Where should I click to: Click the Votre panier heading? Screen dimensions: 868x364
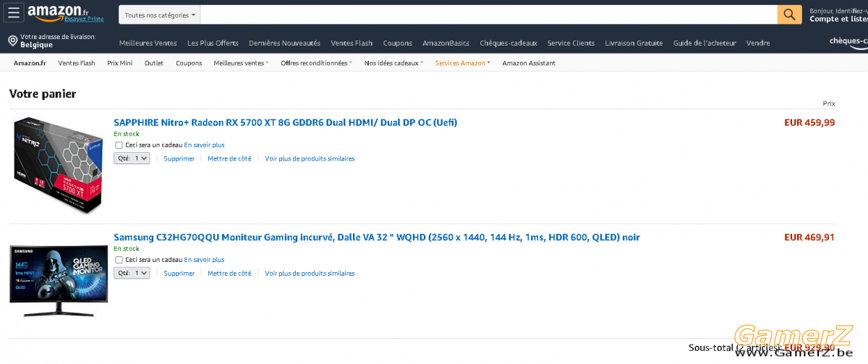click(x=43, y=93)
